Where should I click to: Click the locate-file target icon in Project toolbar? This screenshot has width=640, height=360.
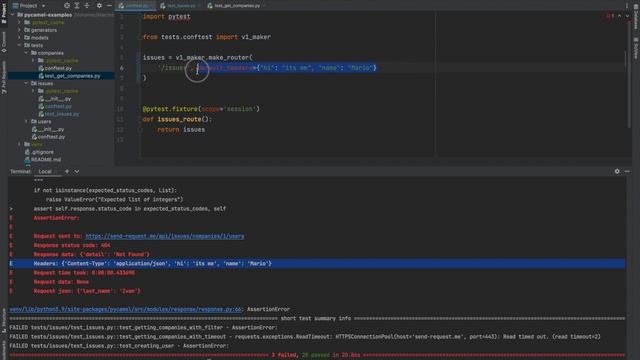67,6
